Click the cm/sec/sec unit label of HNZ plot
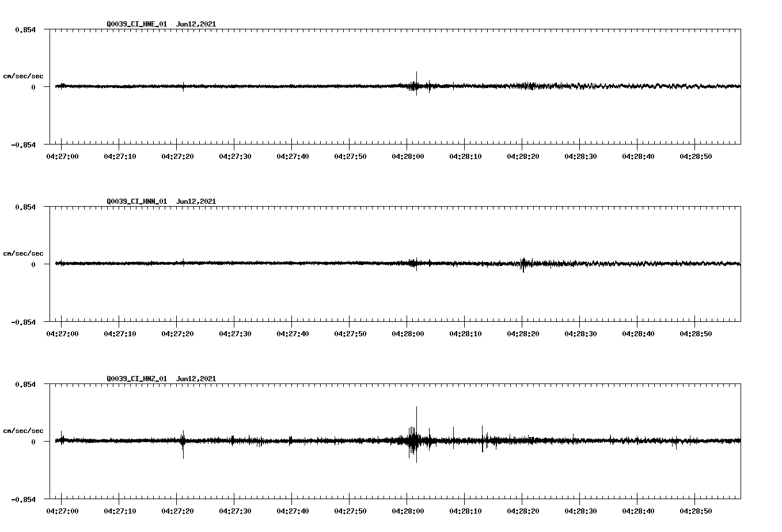This screenshot has width=782, height=532. coord(23,431)
